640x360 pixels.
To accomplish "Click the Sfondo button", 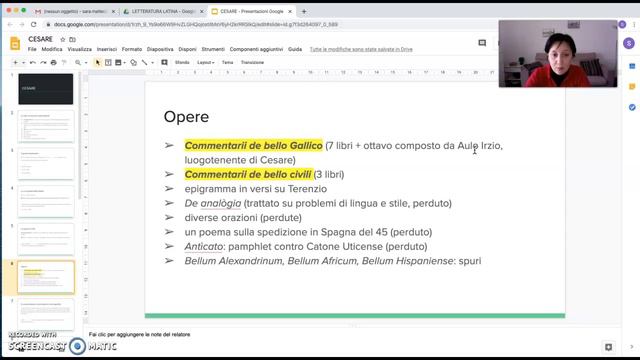I will (x=182, y=62).
